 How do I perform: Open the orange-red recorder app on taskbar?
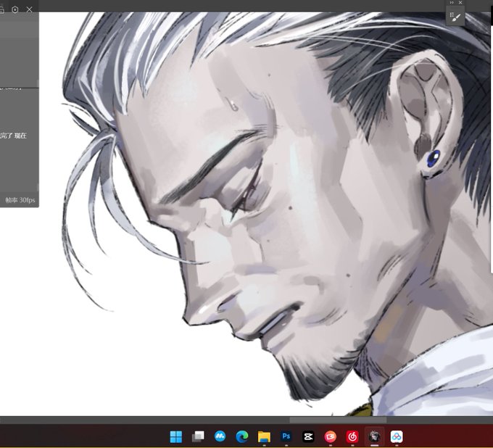tap(330, 436)
